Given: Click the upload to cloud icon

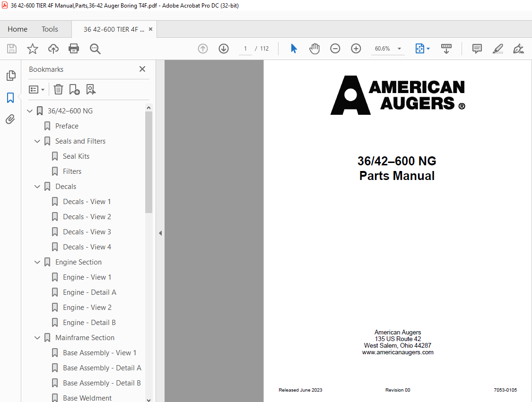Looking at the screenshot, I should tap(53, 49).
